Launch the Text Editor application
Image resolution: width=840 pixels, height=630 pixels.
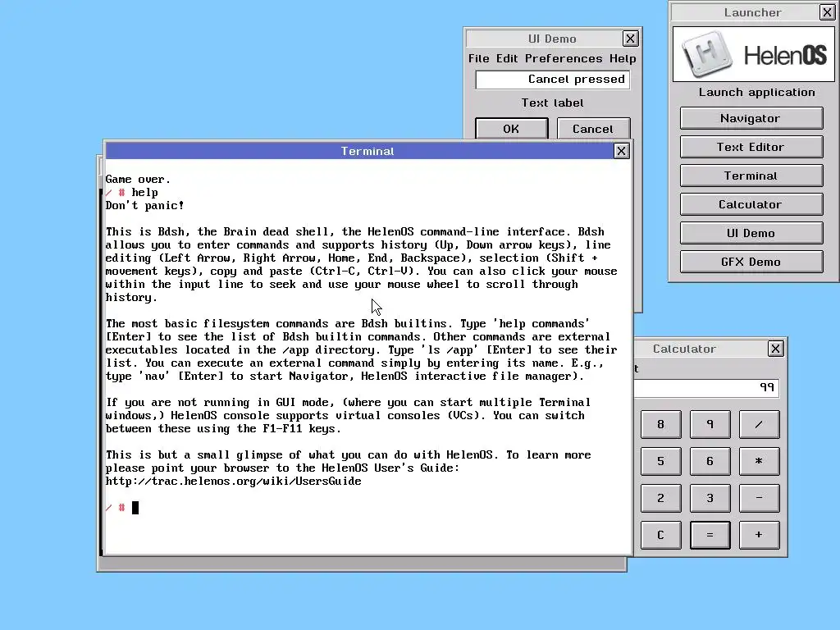(751, 147)
